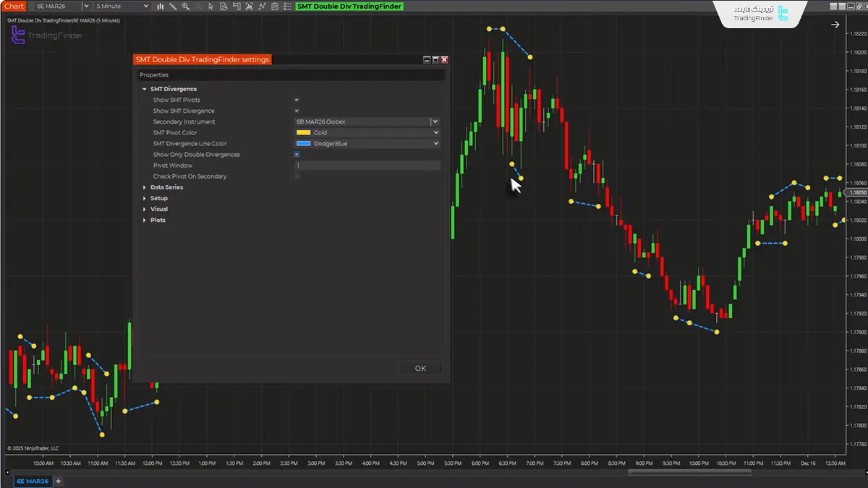Open the Data Box icon in toolbar

(x=224, y=7)
